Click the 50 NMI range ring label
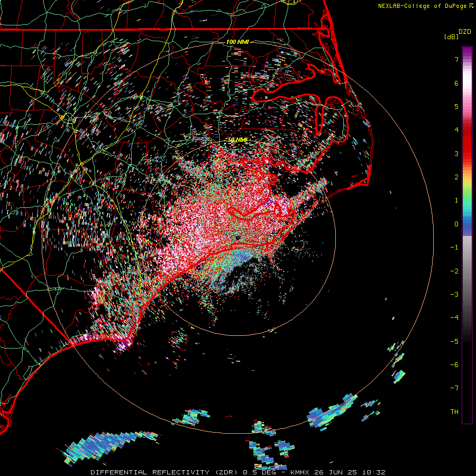 pyautogui.click(x=237, y=140)
